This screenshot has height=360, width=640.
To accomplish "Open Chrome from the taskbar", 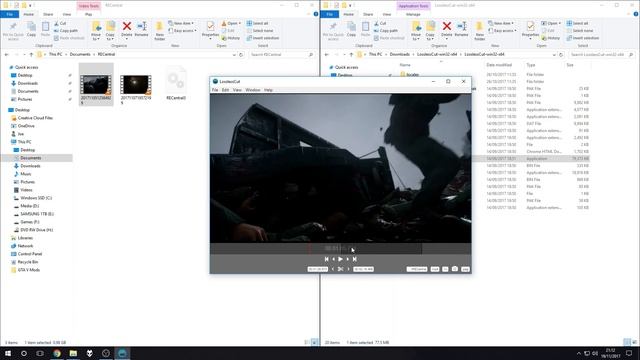I will click(x=57, y=353).
